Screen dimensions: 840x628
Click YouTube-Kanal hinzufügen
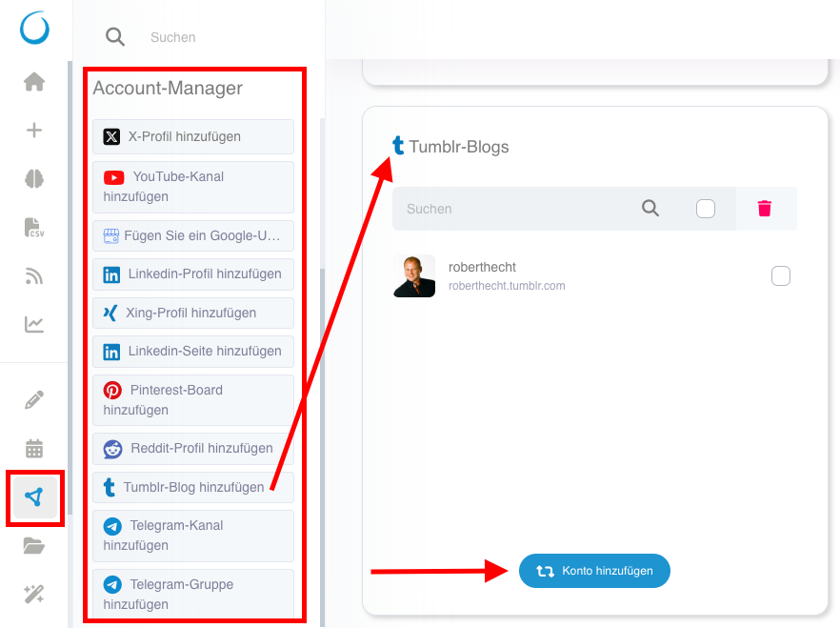[192, 187]
